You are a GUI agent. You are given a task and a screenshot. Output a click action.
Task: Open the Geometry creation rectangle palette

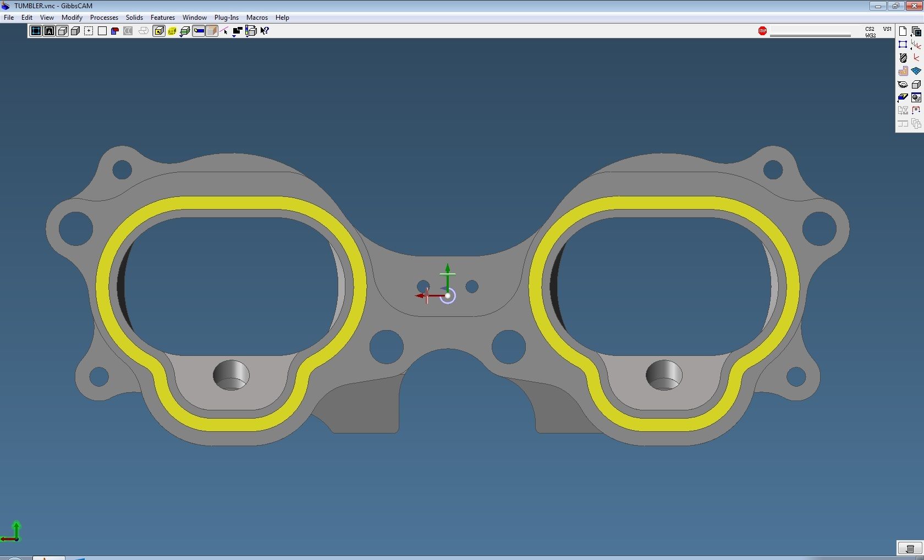(903, 45)
